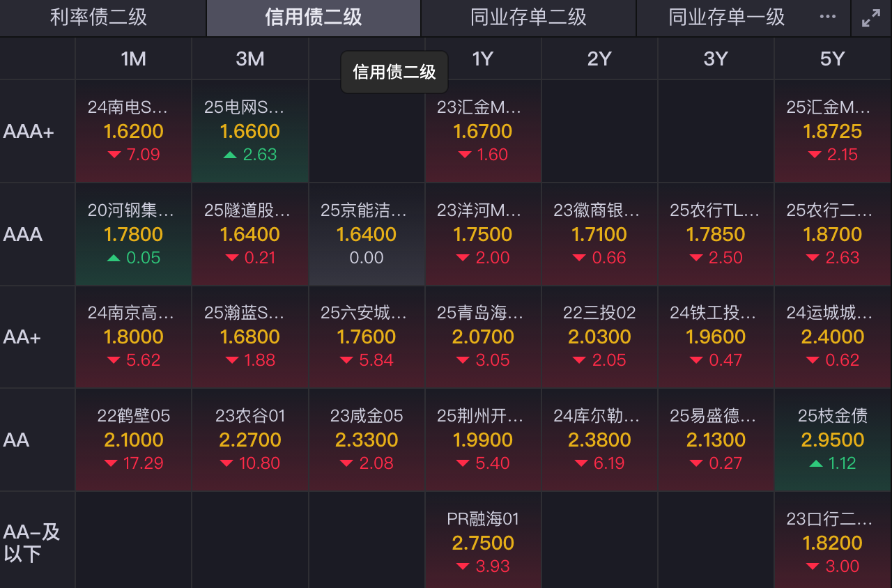This screenshot has height=588, width=892.
Task: Open the 20河钢集 cell at 1.7800
Action: tap(133, 234)
